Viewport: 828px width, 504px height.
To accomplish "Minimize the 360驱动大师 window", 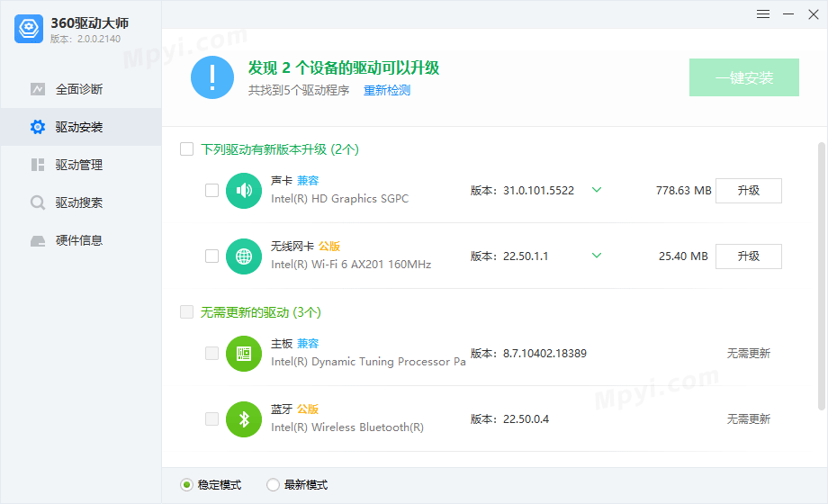I will [x=788, y=14].
